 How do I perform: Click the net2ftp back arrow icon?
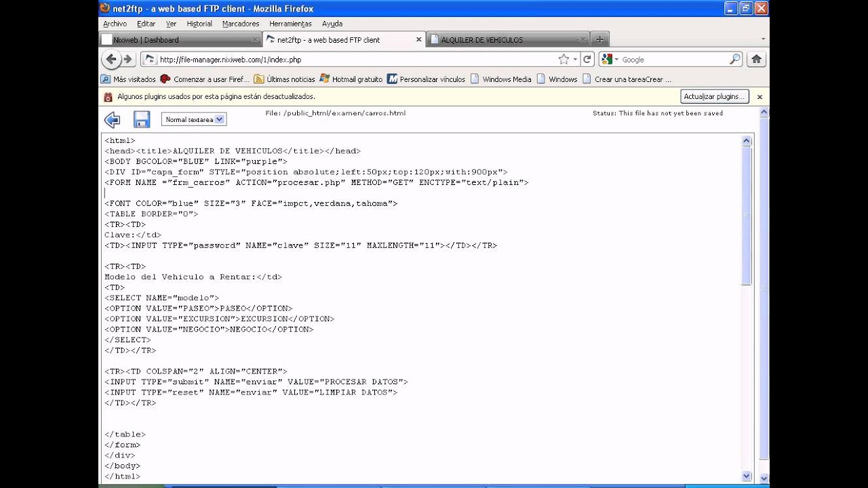click(x=113, y=120)
